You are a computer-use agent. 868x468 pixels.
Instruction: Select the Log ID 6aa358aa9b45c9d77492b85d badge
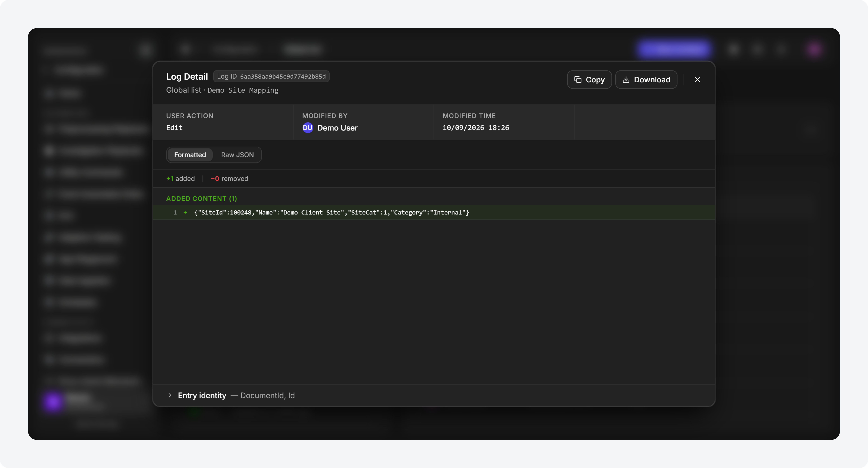pyautogui.click(x=271, y=77)
